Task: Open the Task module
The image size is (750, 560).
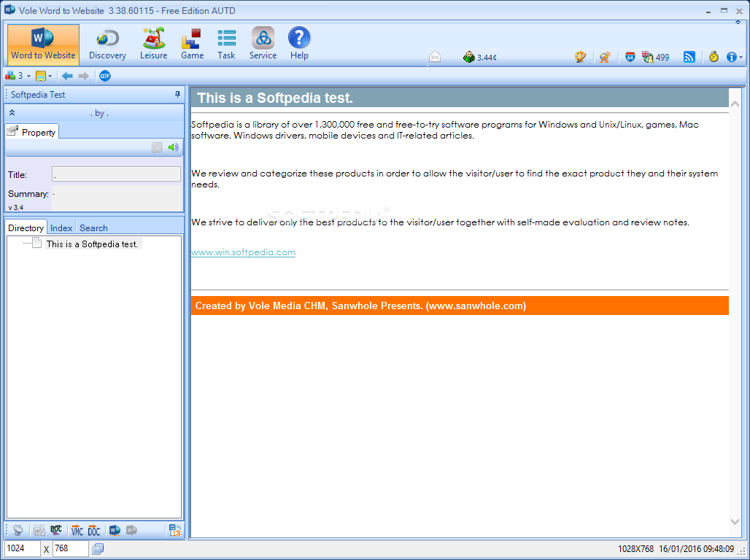Action: [x=226, y=44]
